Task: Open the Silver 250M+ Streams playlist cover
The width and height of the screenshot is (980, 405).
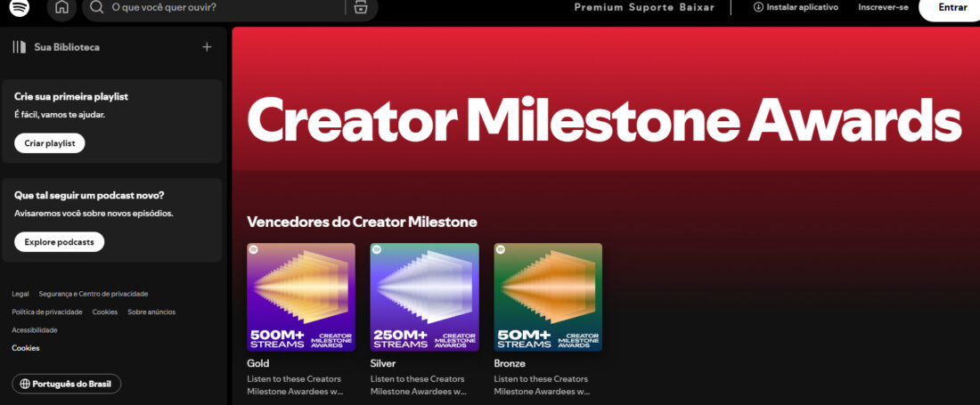Action: tap(424, 297)
